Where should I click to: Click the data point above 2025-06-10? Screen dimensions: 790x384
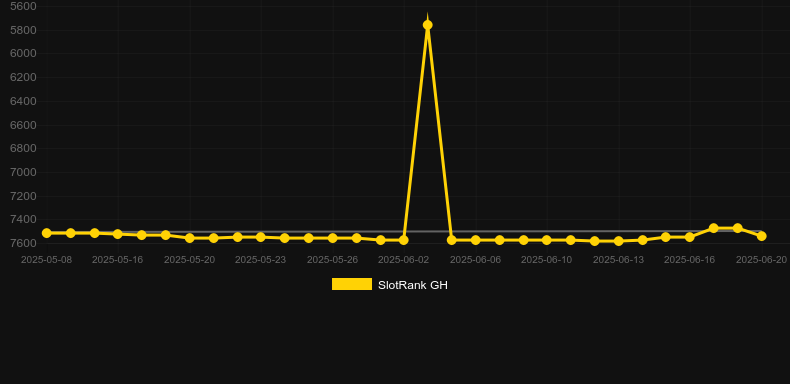(x=547, y=240)
